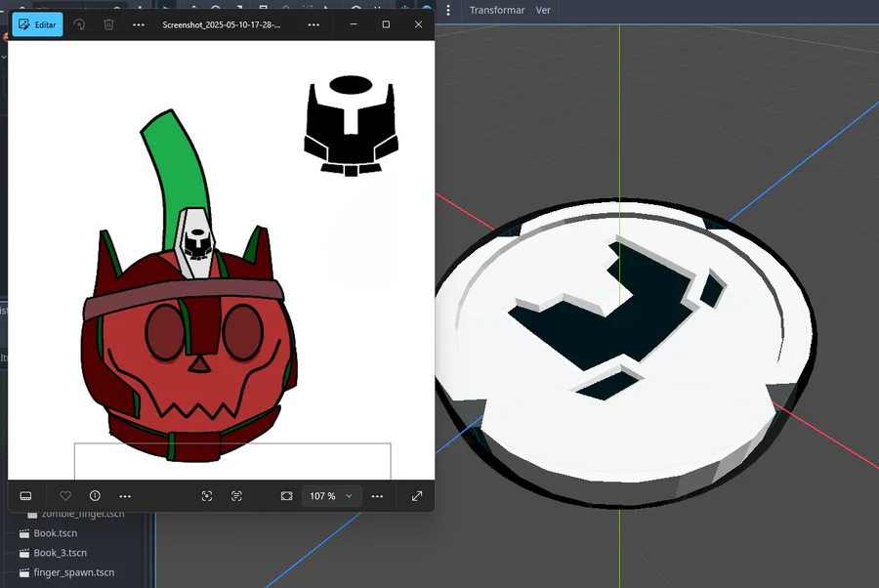The width and height of the screenshot is (879, 588).
Task: Delete the image using the trash icon
Action: (108, 24)
